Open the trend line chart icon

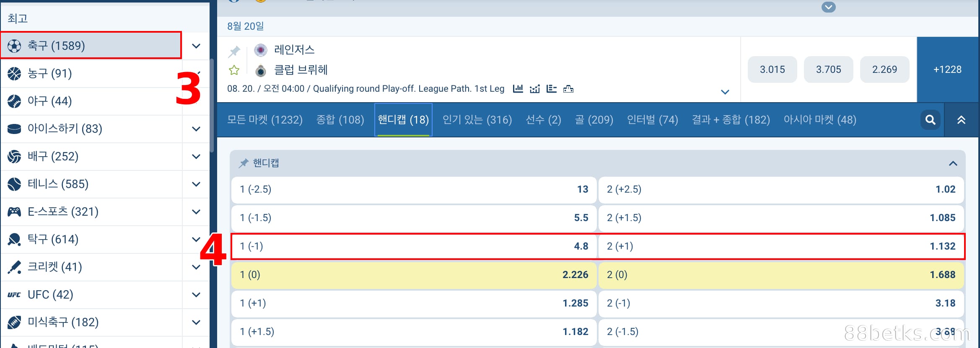click(x=534, y=89)
